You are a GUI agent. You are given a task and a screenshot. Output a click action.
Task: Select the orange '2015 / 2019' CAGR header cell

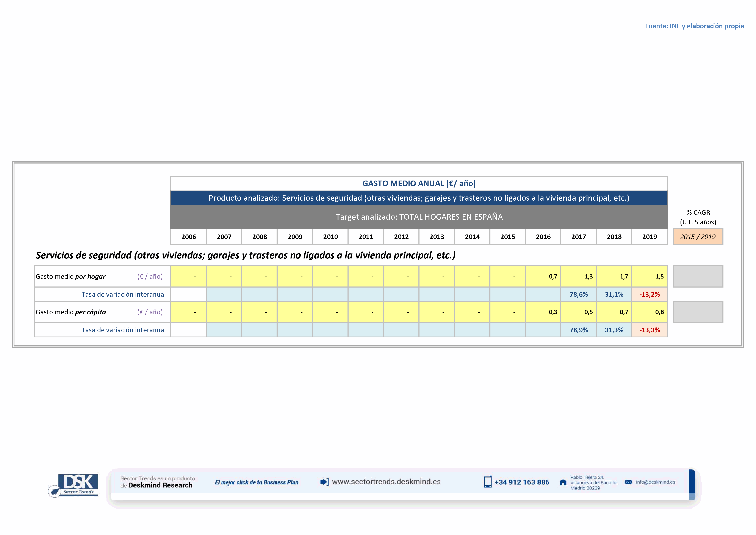click(x=698, y=236)
